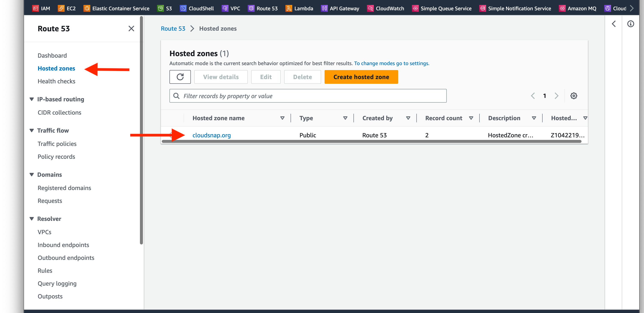Open the EC2 service shortcut icon
The image size is (644, 313).
(x=61, y=8)
